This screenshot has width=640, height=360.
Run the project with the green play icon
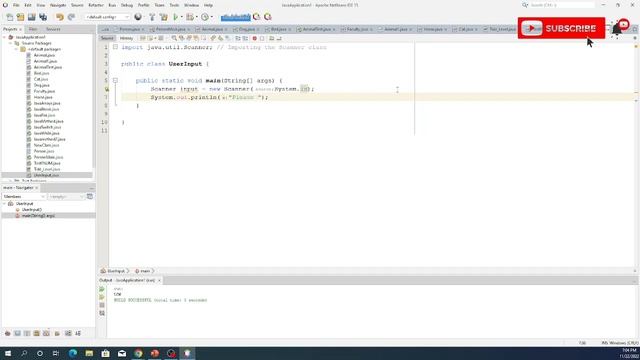(176, 17)
